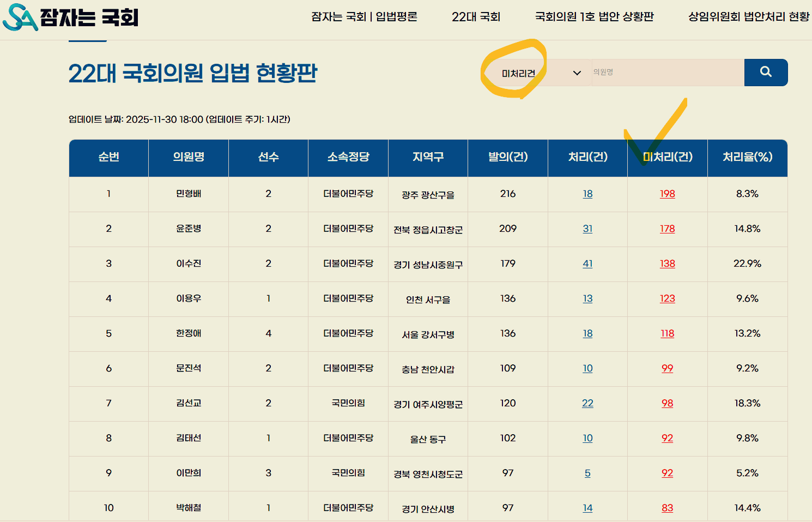The width and height of the screenshot is (812, 522).
Task: Open the 22대 국회 menu
Action: pos(476,17)
